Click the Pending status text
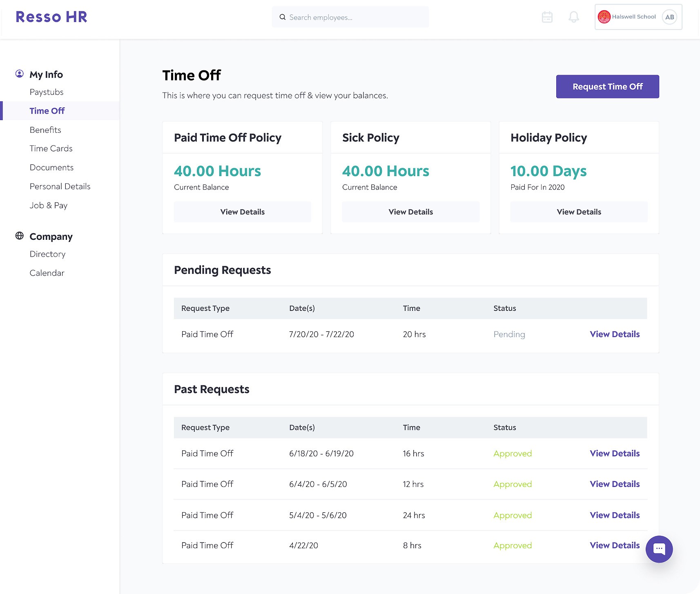 [509, 335]
